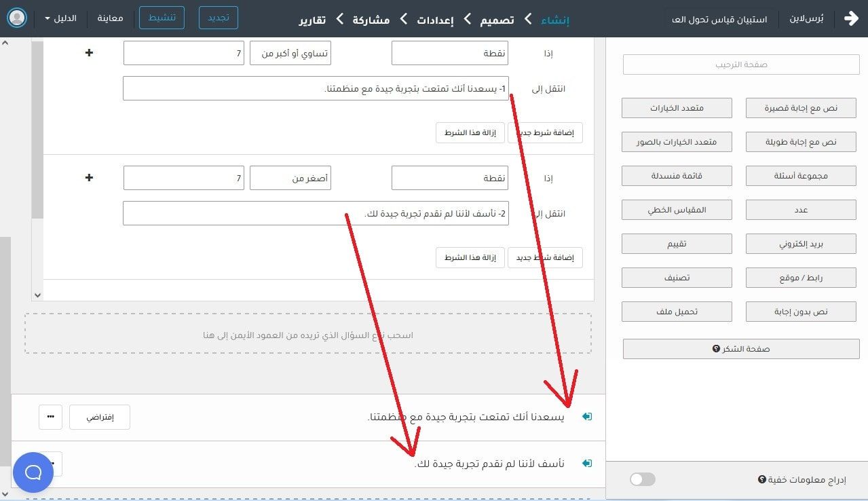Add a تحميل ملف question
Screen dimensions: 868x501
tap(677, 312)
